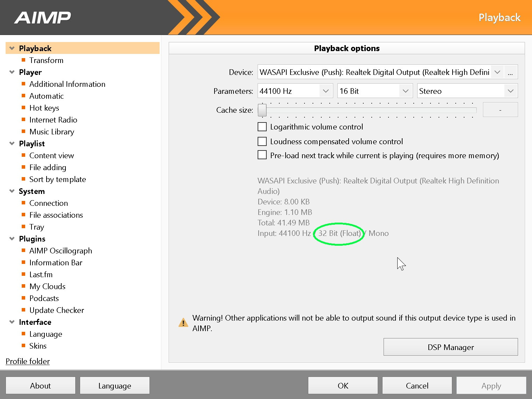Image resolution: width=532 pixels, height=399 pixels.
Task: Click the orange bullet beside Skins
Action: (x=23, y=346)
